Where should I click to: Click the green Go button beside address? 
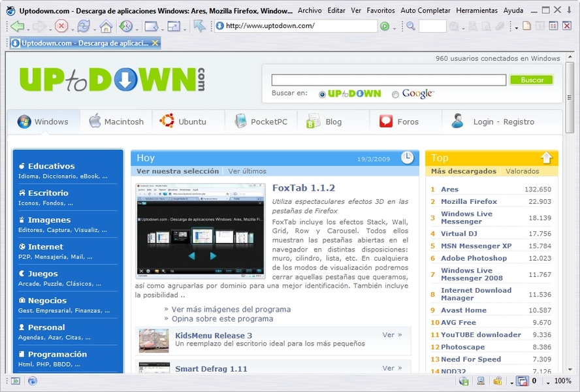point(385,26)
